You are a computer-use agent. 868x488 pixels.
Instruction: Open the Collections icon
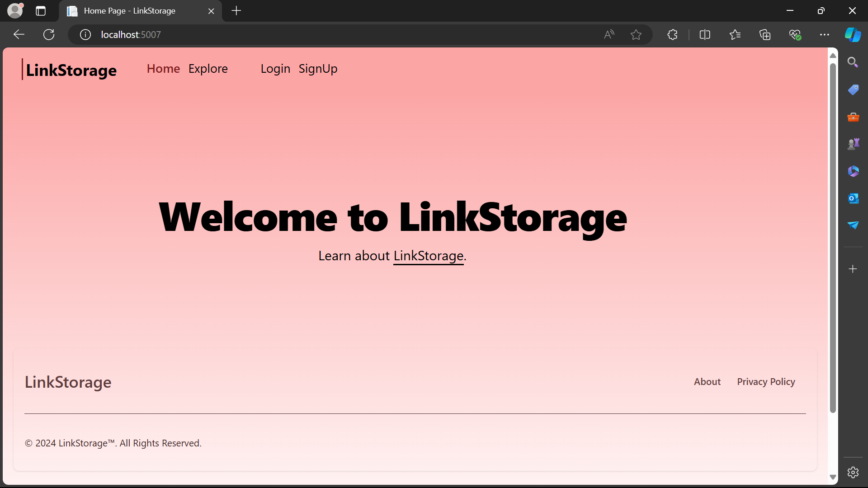click(765, 35)
